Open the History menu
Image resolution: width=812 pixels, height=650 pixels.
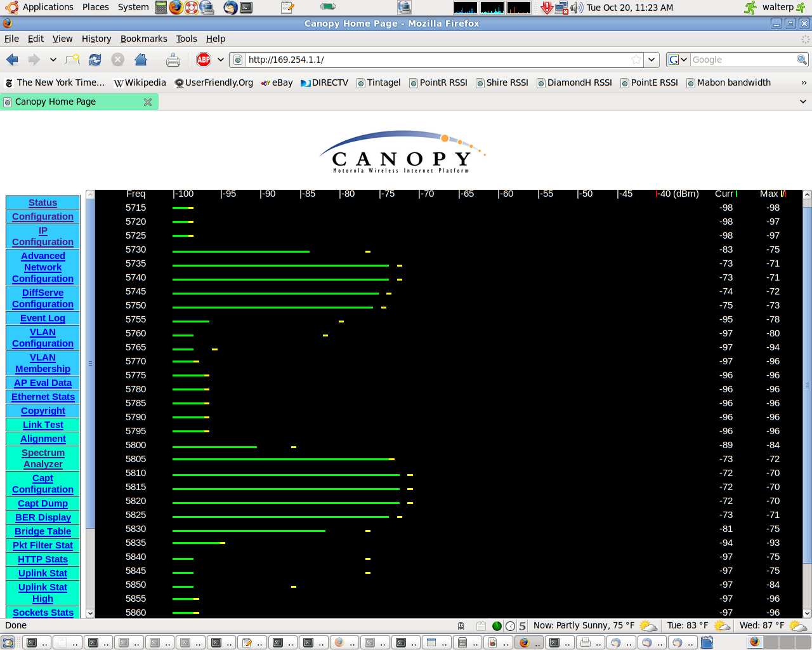click(96, 39)
